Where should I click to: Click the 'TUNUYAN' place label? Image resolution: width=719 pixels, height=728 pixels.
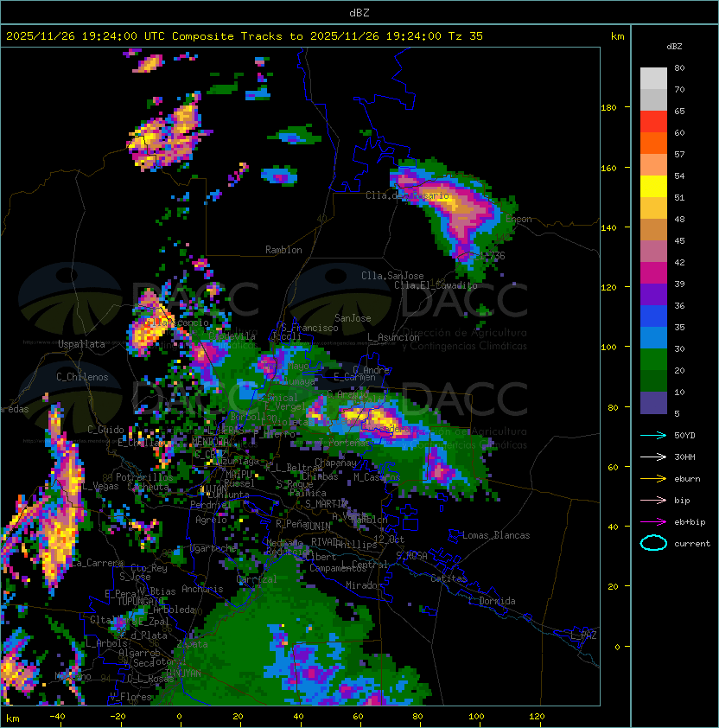pos(183,673)
